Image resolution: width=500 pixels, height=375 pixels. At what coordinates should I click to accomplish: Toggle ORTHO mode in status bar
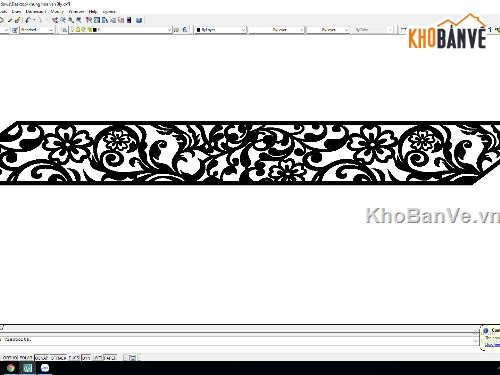click(10, 358)
